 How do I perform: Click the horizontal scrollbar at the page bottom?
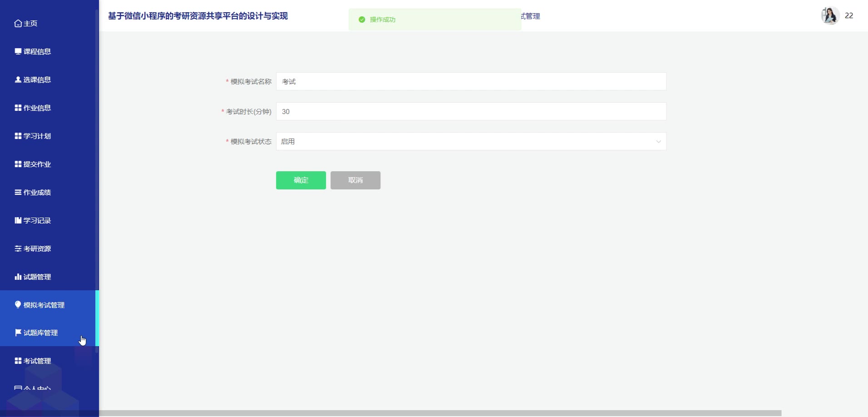(440, 413)
